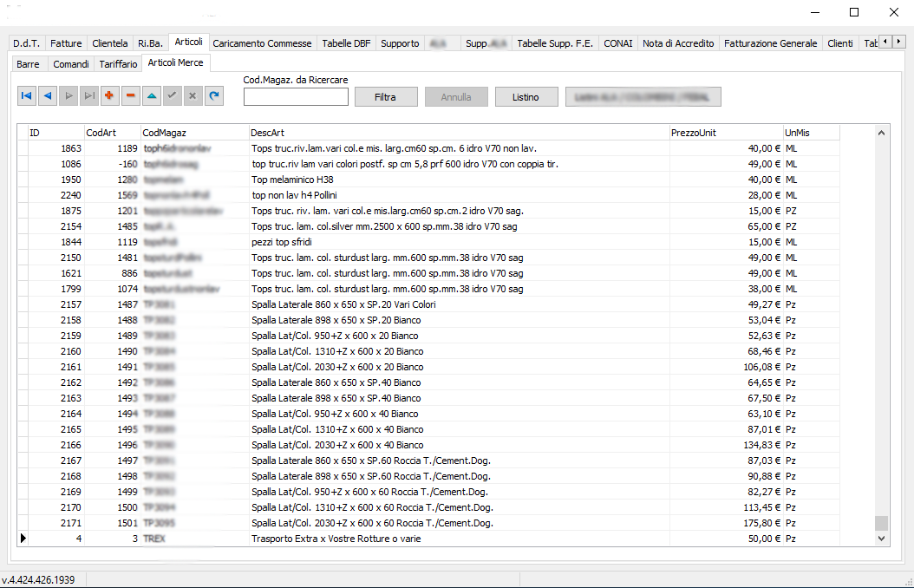Click price cell '106,08 €'

pyautogui.click(x=726, y=367)
